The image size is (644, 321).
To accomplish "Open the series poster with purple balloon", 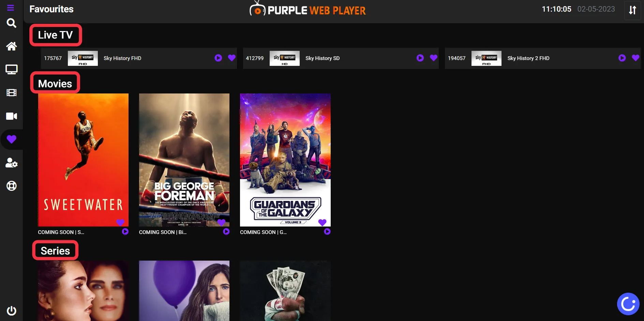I will [x=184, y=291].
